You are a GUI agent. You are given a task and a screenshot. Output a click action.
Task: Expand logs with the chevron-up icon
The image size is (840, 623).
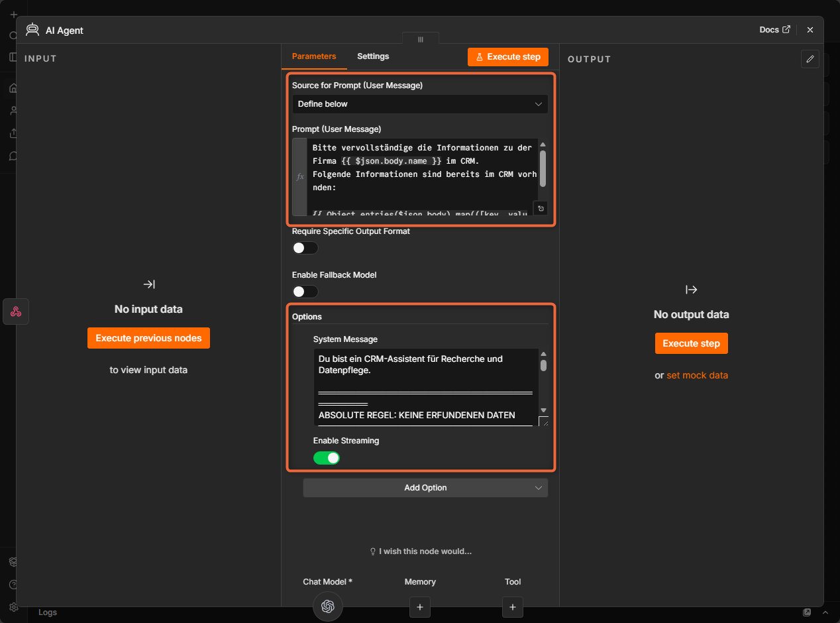point(825,612)
